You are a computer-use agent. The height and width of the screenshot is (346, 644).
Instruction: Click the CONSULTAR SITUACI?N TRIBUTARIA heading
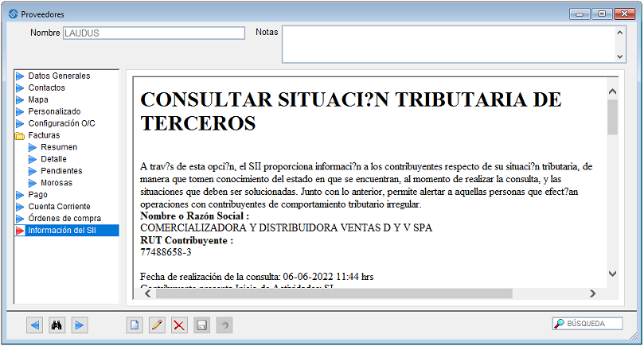pyautogui.click(x=351, y=111)
